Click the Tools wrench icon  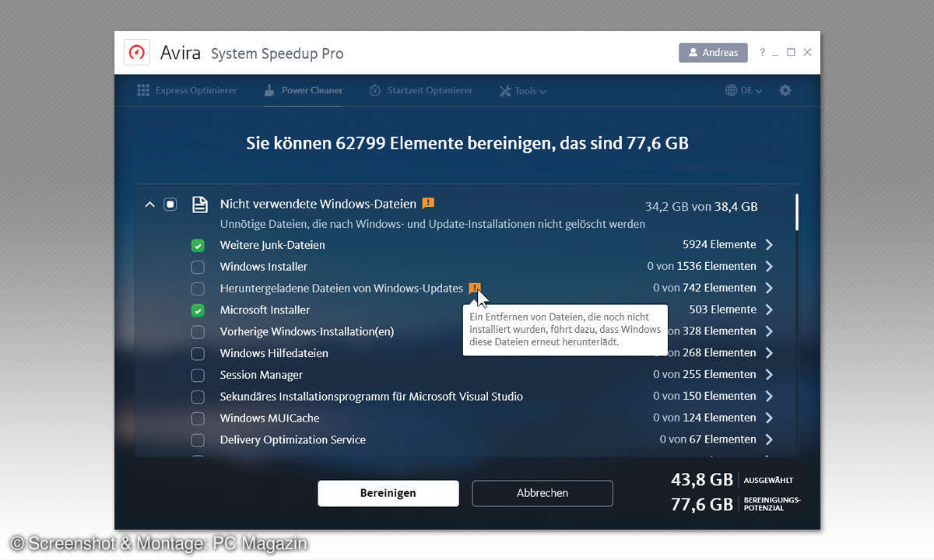point(504,91)
